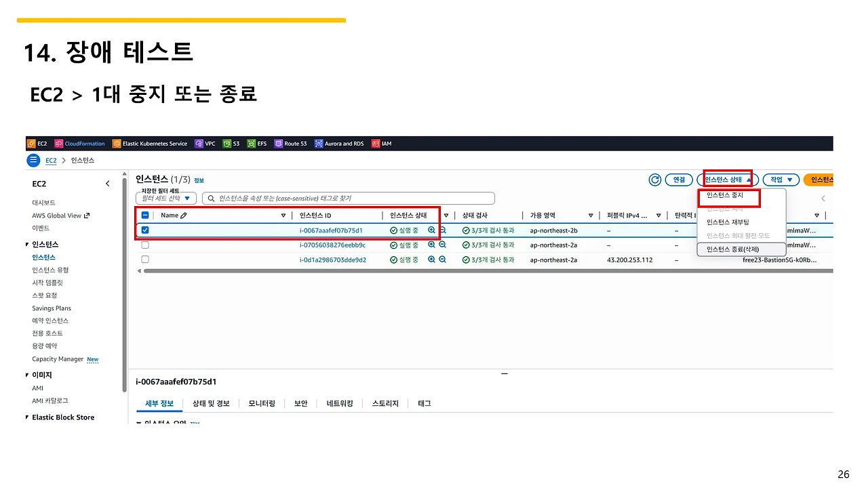
Task: Uncheck the instance i-0067aaafef07b75d1 checkbox
Action: coord(145,230)
